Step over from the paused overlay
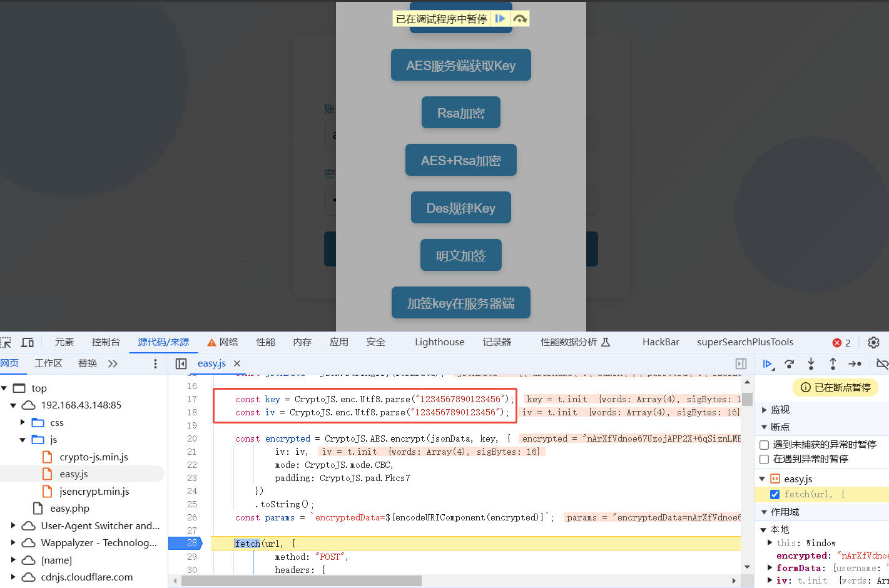 click(520, 19)
